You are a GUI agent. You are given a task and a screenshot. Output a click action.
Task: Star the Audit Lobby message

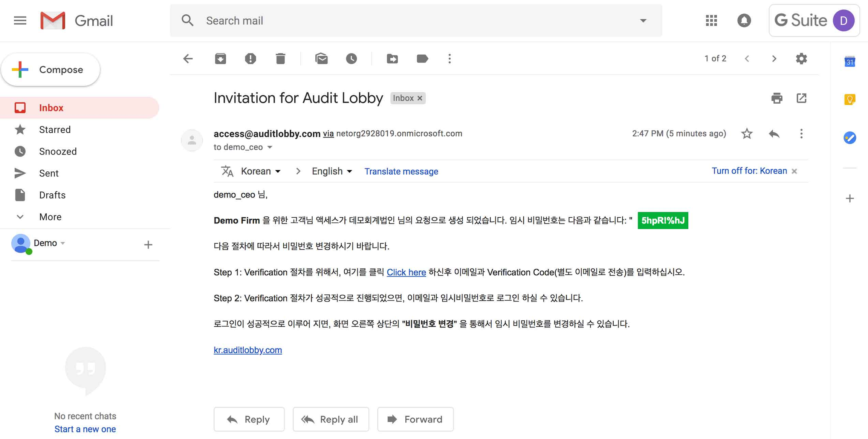[746, 133]
